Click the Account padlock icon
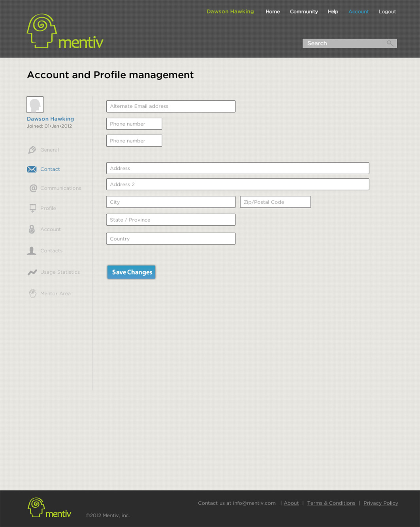This screenshot has height=527, width=420. point(32,229)
